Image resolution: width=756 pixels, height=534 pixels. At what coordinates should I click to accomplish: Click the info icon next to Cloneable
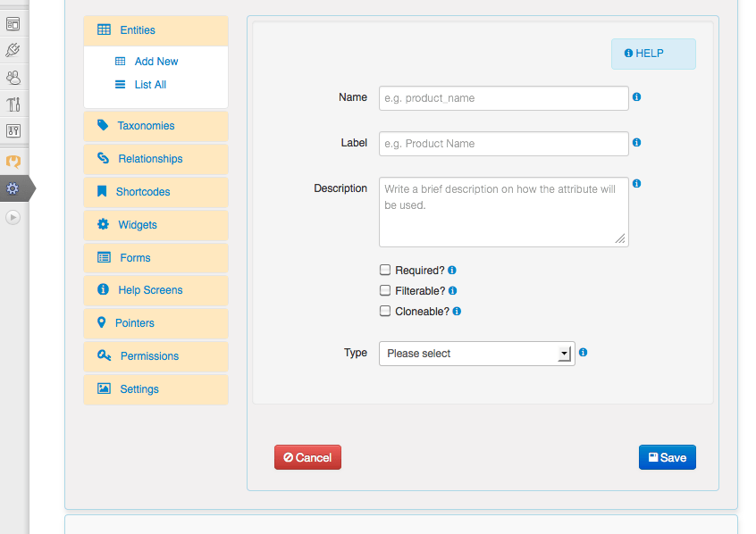457,312
